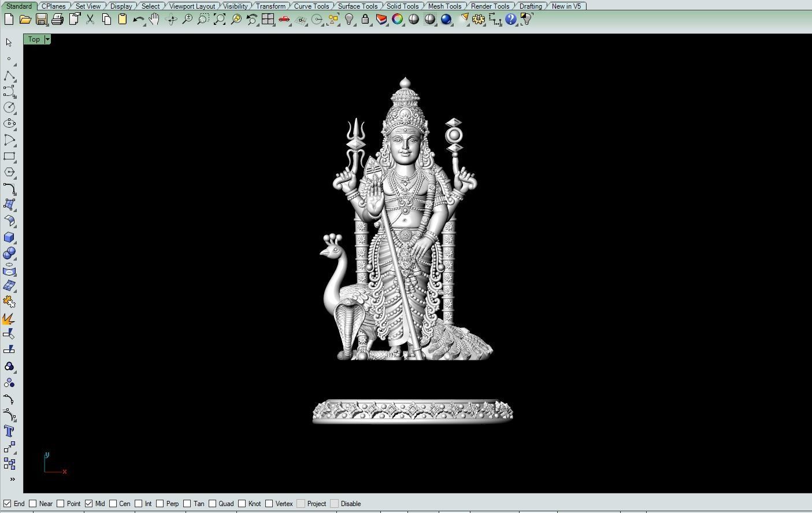This screenshot has height=513, width=812.
Task: Open the Mesh Tools tab
Action: [444, 6]
